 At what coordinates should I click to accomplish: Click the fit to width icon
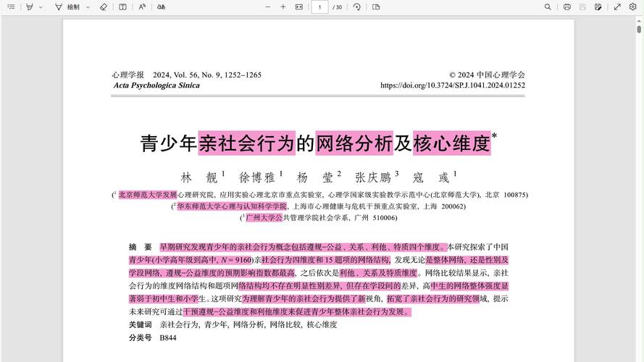299,7
